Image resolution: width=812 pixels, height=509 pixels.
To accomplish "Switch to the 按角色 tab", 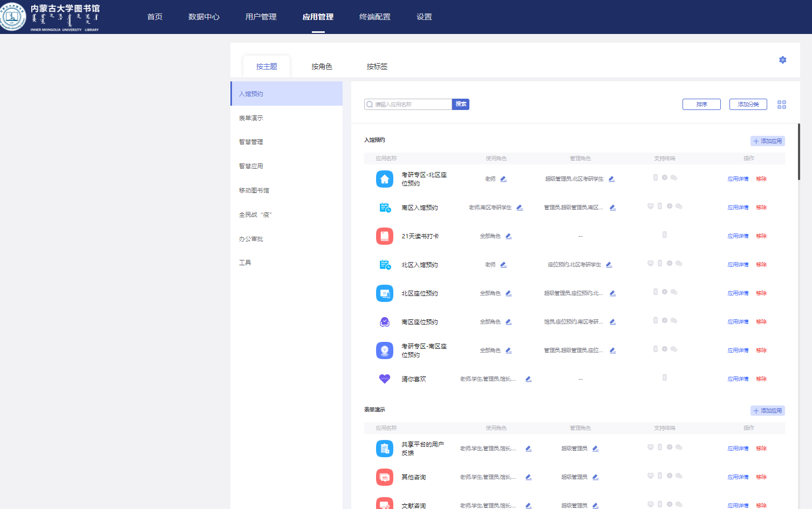I will coord(322,66).
